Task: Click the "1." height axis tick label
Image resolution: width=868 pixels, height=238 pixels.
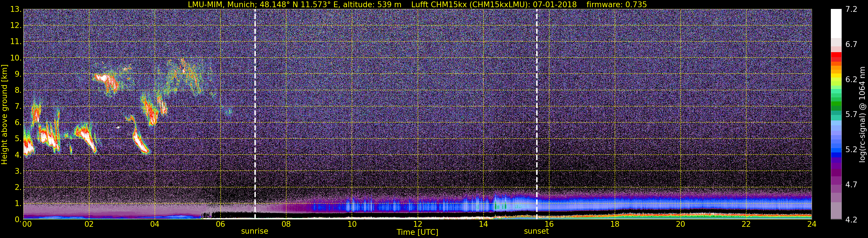Action: (x=18, y=203)
